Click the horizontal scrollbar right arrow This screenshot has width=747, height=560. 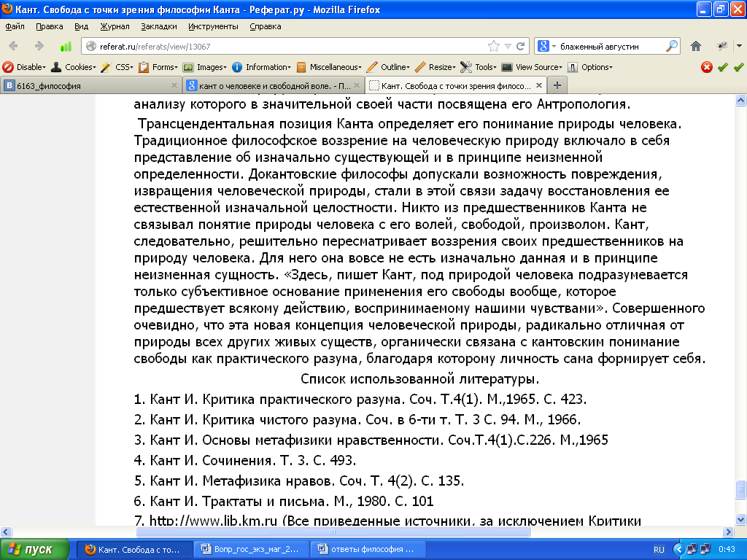pyautogui.click(x=728, y=532)
